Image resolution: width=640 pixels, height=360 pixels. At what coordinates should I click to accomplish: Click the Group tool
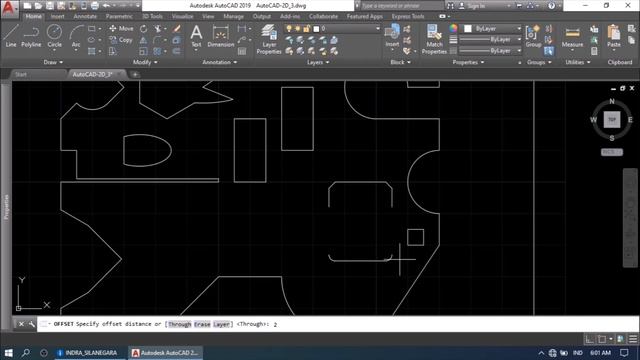coord(533,36)
